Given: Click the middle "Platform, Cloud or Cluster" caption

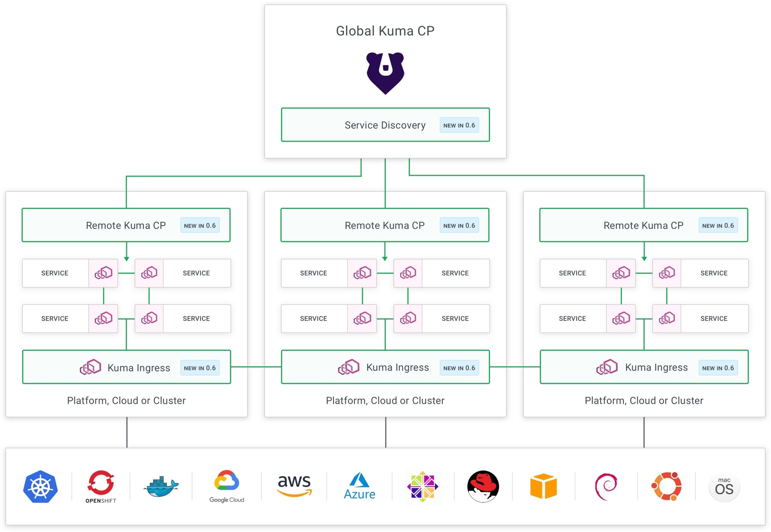Looking at the screenshot, I should coord(385,400).
